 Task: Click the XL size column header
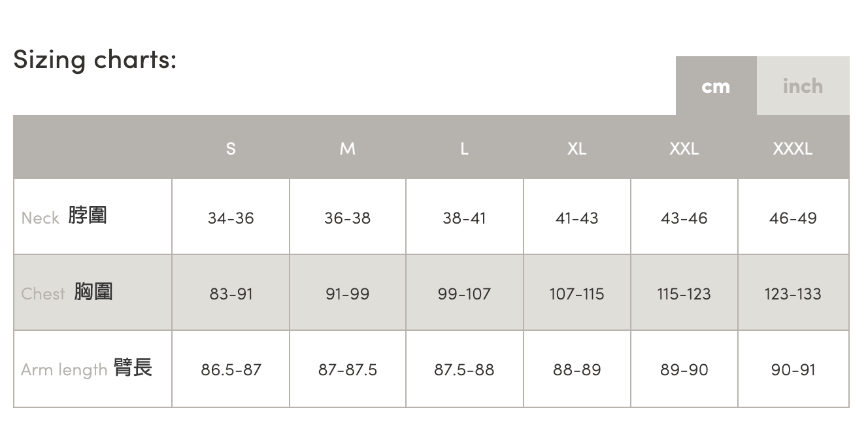point(576,148)
